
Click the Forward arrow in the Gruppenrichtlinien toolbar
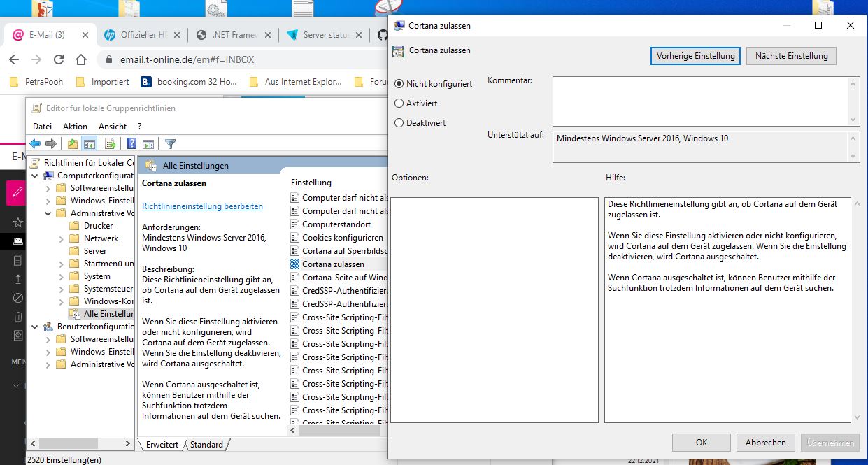tap(50, 144)
